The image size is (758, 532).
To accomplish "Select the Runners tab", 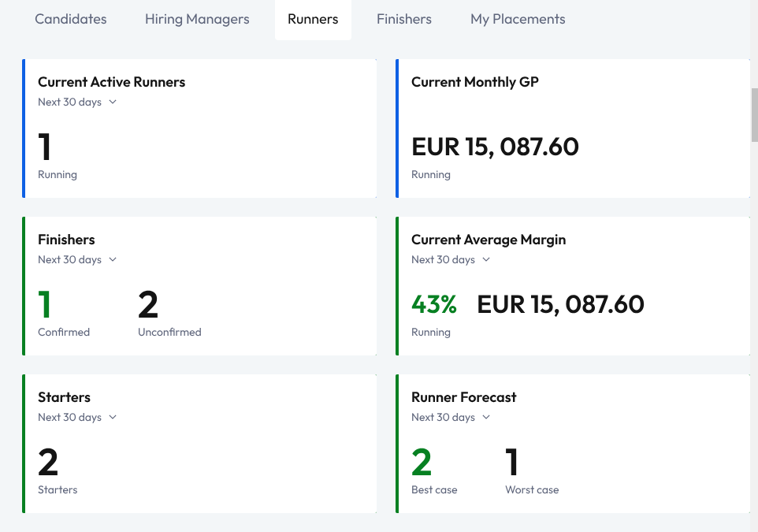I will 313,20.
